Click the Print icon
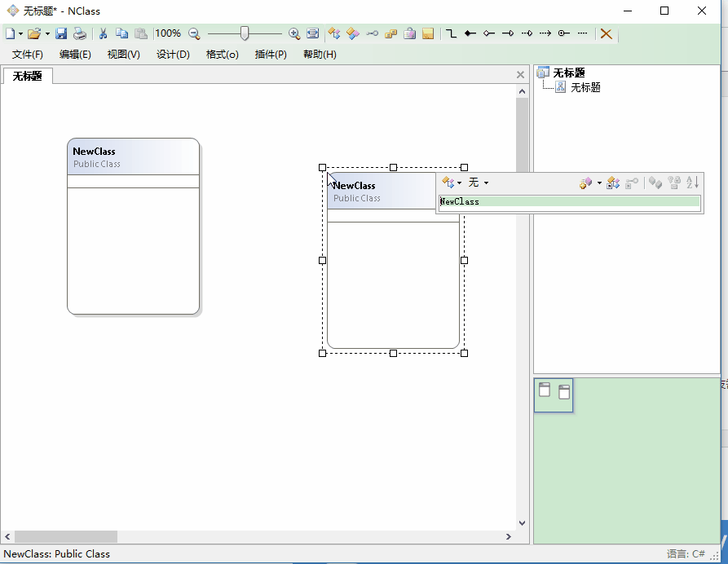The image size is (728, 564). pos(80,33)
